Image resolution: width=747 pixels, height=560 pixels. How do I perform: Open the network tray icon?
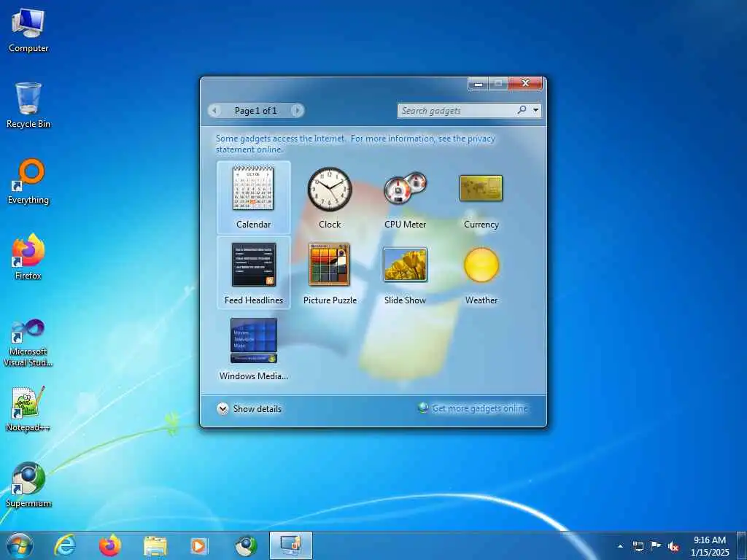pyautogui.click(x=638, y=546)
